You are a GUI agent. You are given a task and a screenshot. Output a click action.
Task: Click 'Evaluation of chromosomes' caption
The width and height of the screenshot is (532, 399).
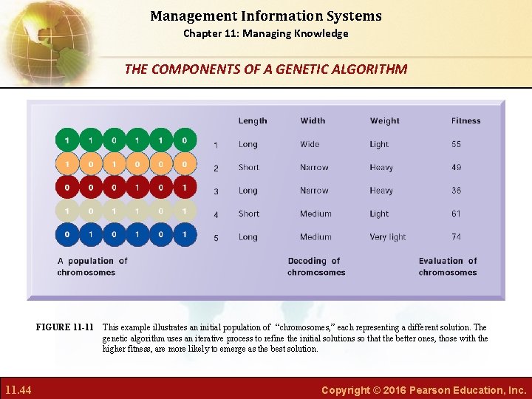click(448, 266)
